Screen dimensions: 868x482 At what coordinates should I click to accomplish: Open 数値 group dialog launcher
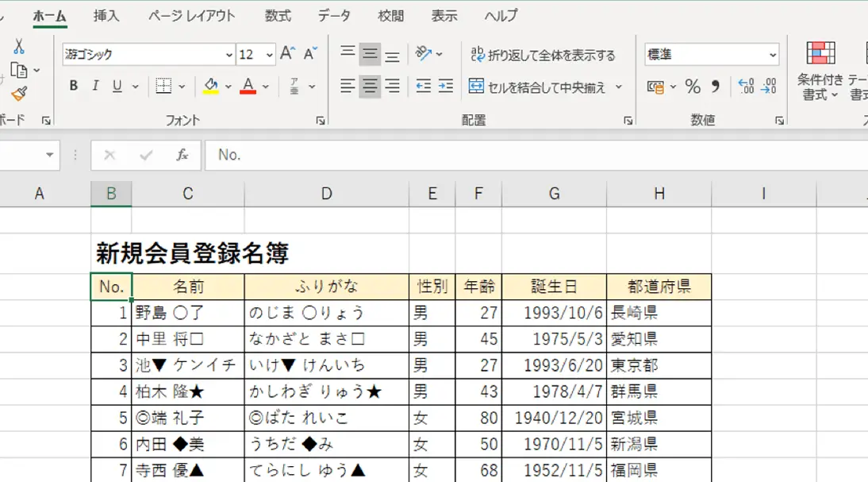[779, 120]
